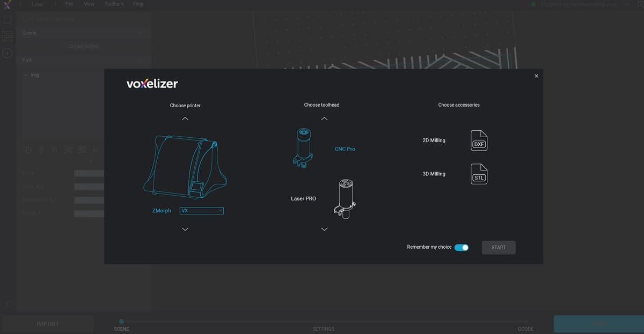644x334 pixels.
Task: Choose the Laser PRO toolhead label
Action: click(x=303, y=198)
